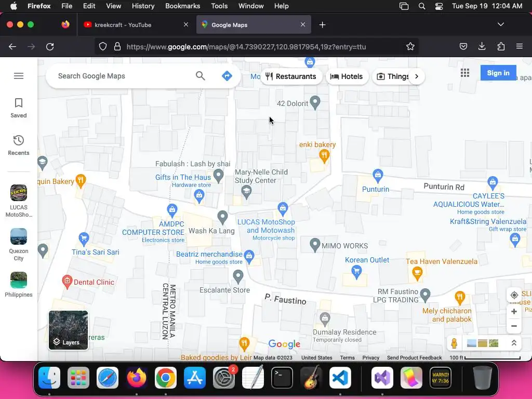Click Mely chicharon and palabok label
Image resolution: width=532 pixels, height=399 pixels.
click(447, 315)
